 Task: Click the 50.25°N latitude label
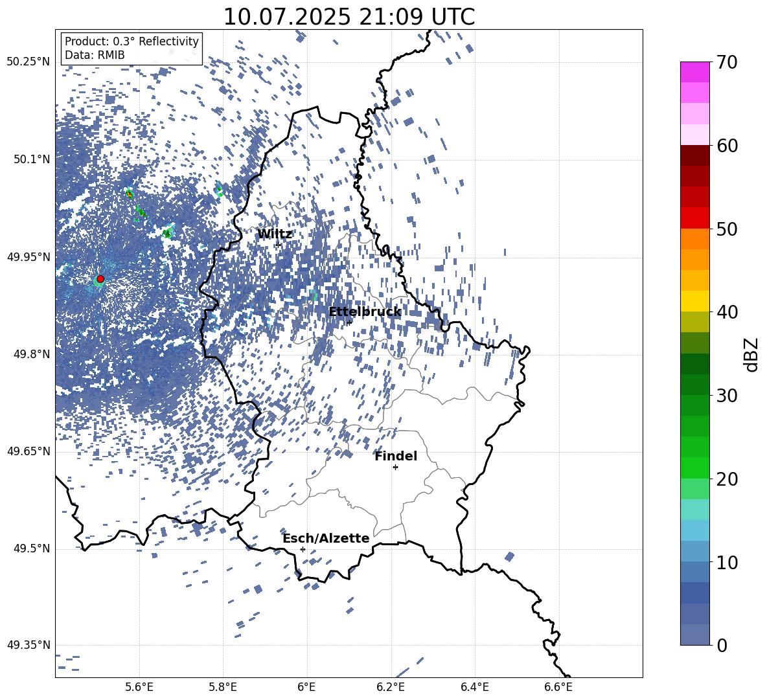tap(29, 62)
